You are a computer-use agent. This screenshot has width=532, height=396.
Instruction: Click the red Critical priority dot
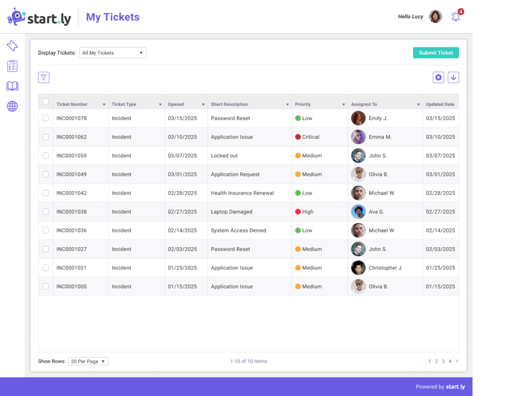[298, 137]
